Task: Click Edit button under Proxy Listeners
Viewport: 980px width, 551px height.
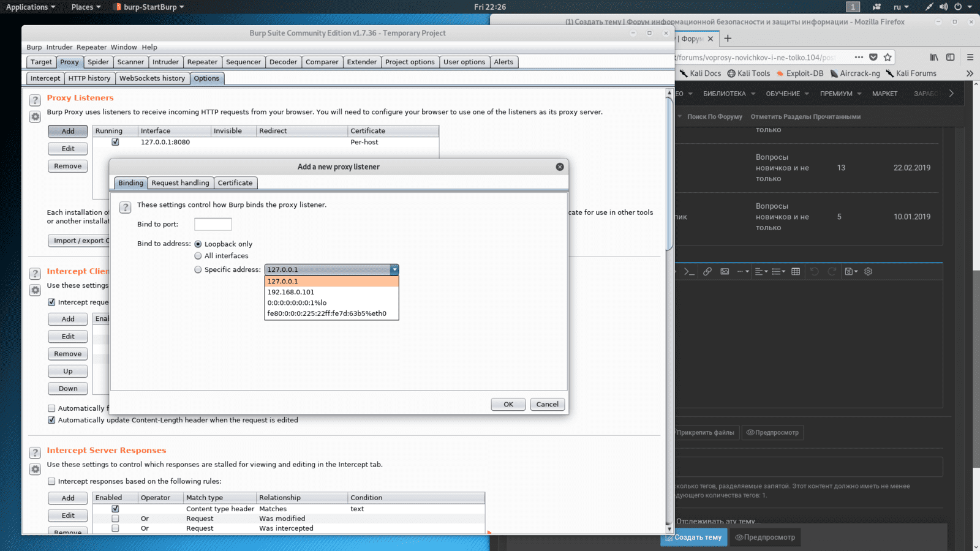Action: 68,149
